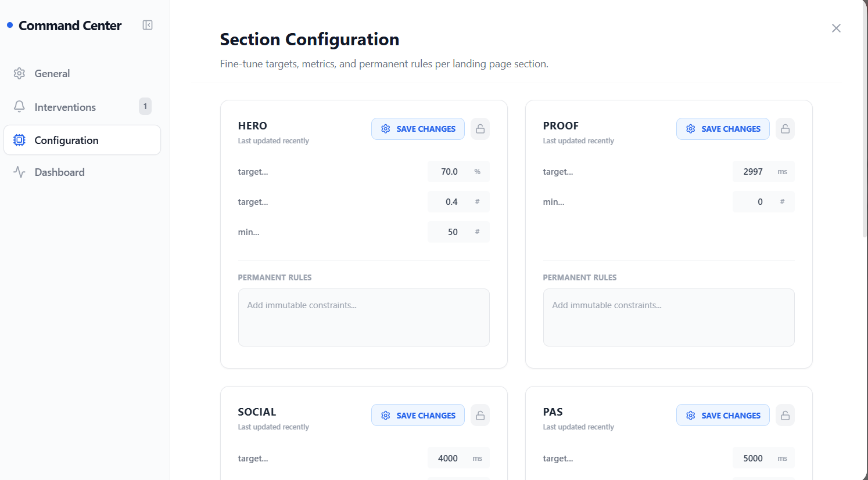Click the General gear icon
The height and width of the screenshot is (480, 868).
pos(20,74)
